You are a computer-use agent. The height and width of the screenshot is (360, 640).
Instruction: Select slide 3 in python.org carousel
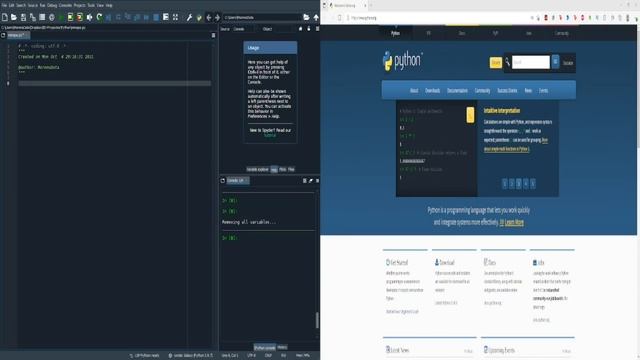point(518,184)
